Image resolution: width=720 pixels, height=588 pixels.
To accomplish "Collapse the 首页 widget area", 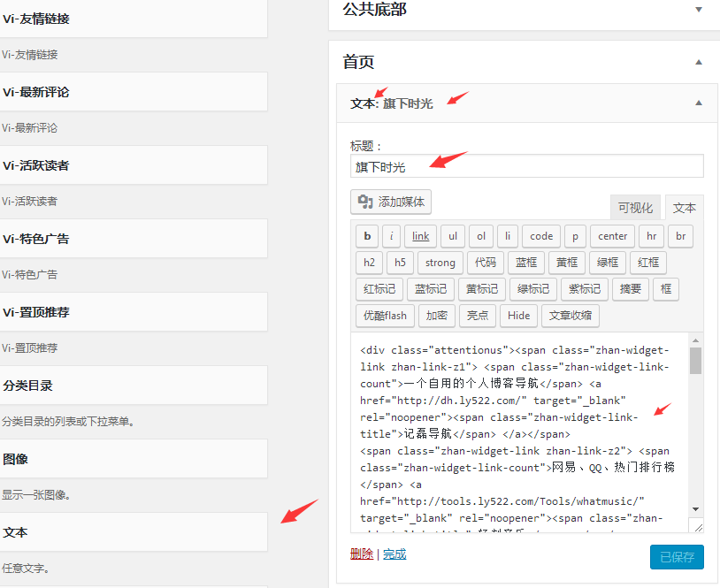I will tap(698, 63).
